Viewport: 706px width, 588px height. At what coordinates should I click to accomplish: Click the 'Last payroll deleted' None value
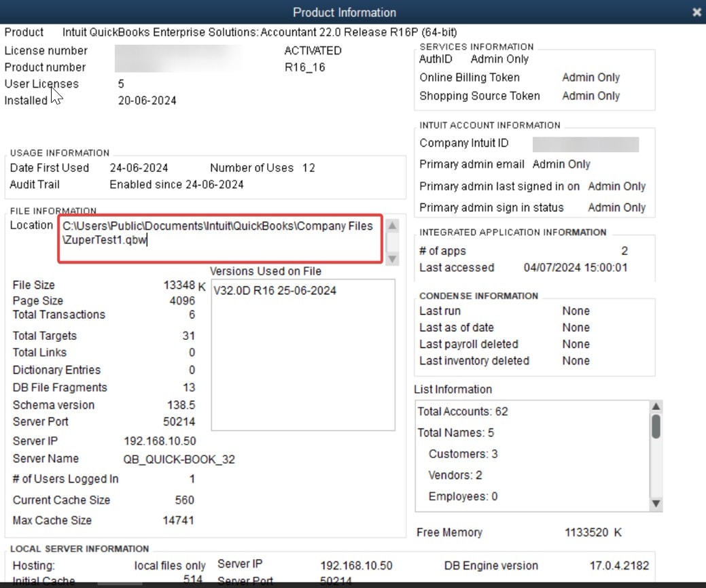576,344
